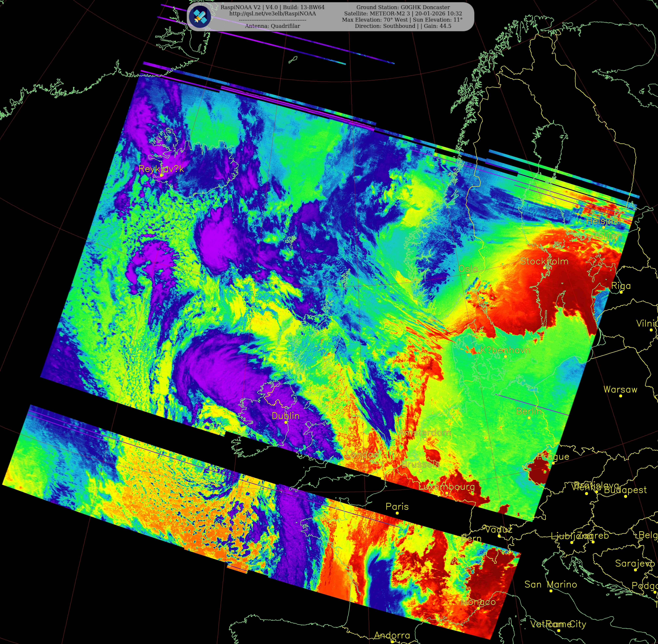Image resolution: width=658 pixels, height=644 pixels.
Task: Click the Monaco city dot marker
Action: point(479,608)
